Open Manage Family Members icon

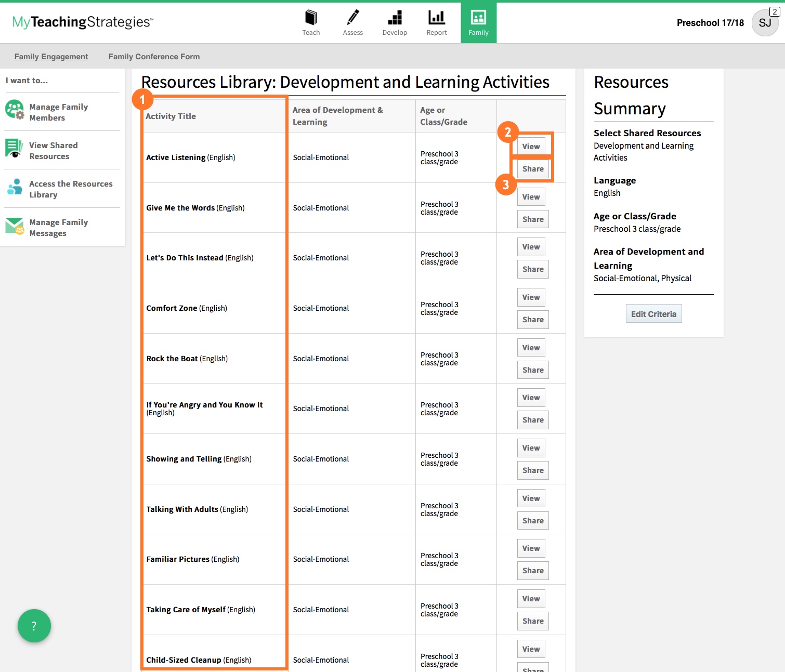15,110
